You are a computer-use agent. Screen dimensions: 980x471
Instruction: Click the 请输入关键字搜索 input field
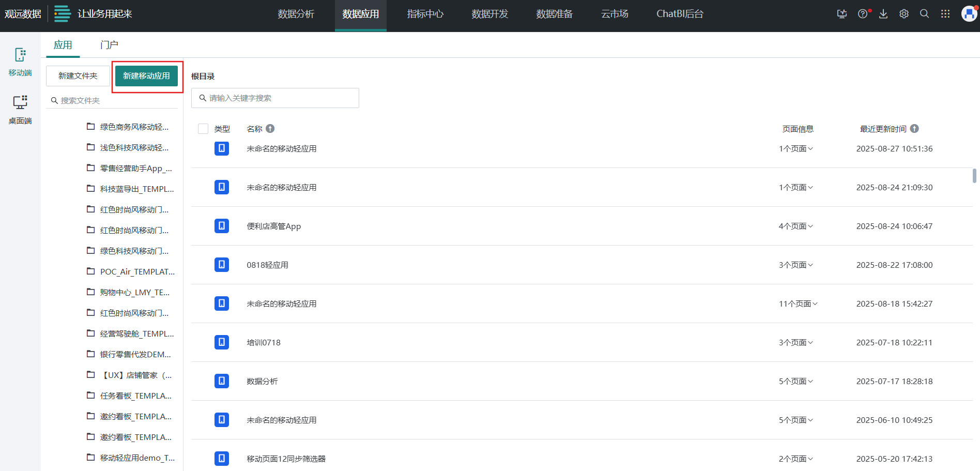coord(275,98)
